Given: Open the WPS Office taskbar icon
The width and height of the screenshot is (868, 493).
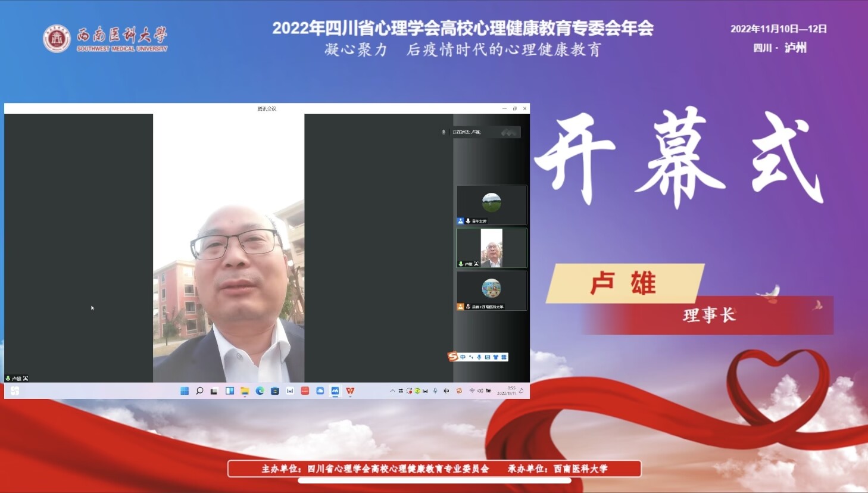Looking at the screenshot, I should (x=350, y=391).
